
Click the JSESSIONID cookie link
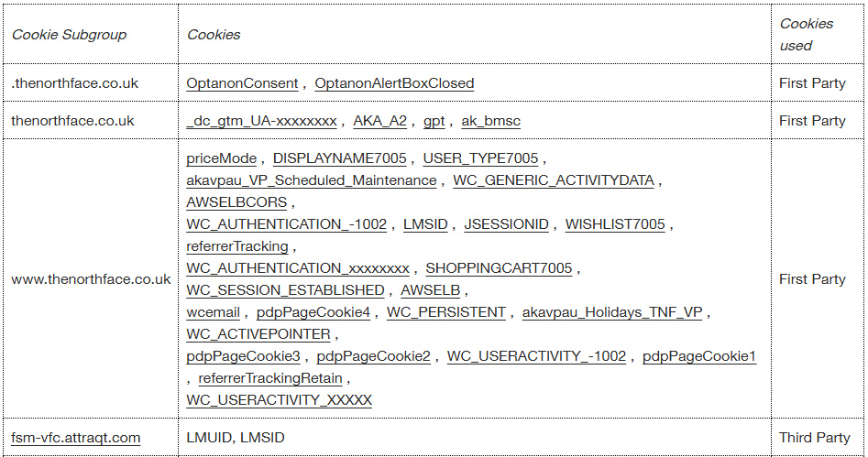506,224
